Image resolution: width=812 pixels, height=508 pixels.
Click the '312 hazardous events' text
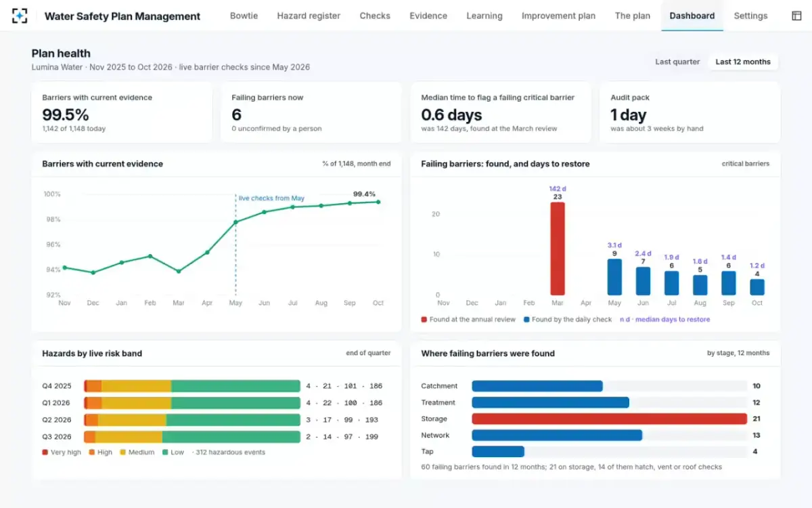(231, 452)
